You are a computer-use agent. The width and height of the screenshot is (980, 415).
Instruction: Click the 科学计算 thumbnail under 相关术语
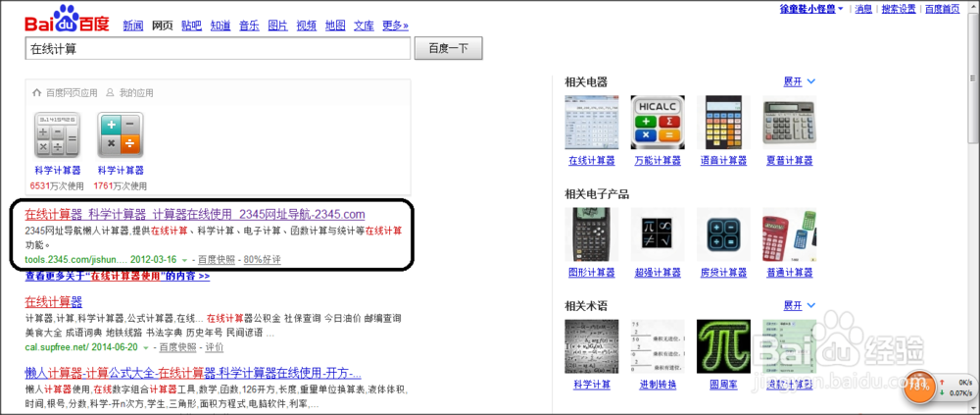pyautogui.click(x=591, y=346)
